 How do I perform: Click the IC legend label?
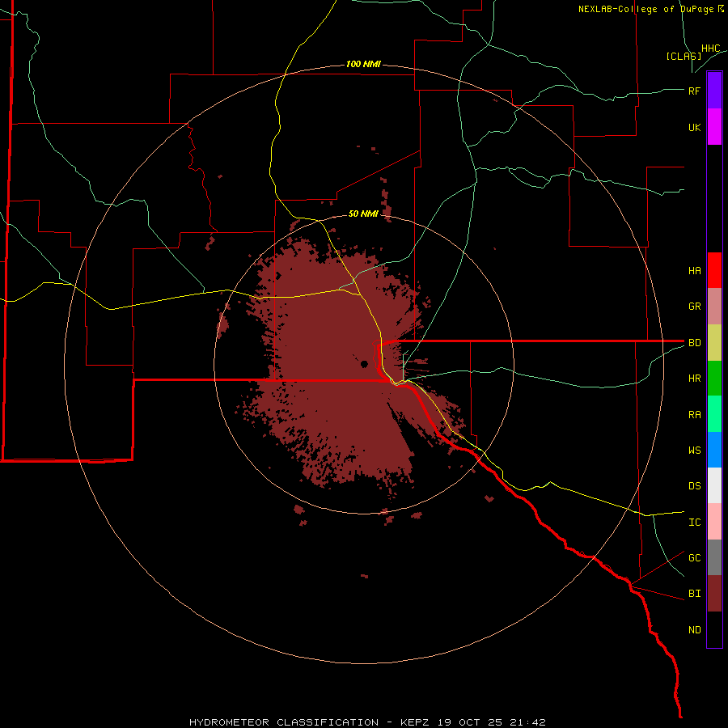coord(694,523)
